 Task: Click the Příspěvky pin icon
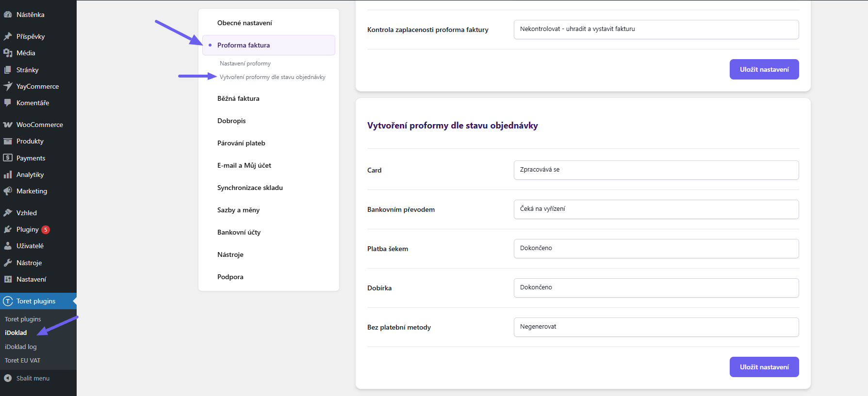point(8,36)
